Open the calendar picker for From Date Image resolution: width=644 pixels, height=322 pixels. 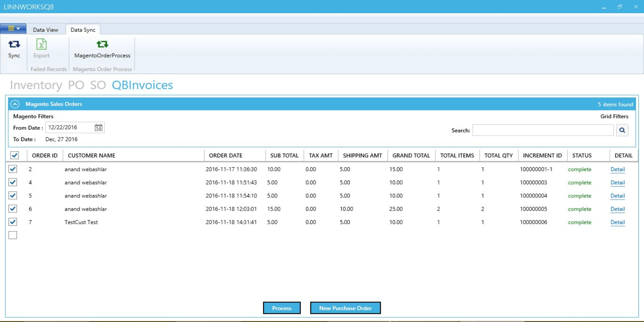coord(98,128)
